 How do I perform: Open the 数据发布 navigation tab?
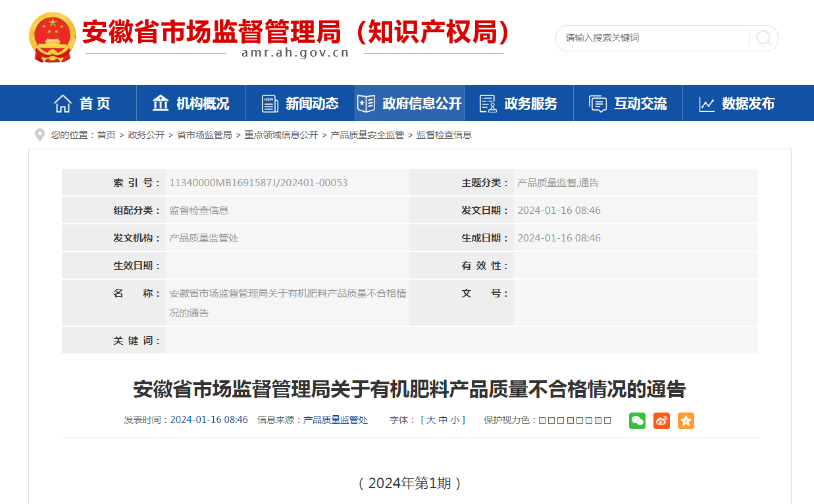[x=737, y=103]
